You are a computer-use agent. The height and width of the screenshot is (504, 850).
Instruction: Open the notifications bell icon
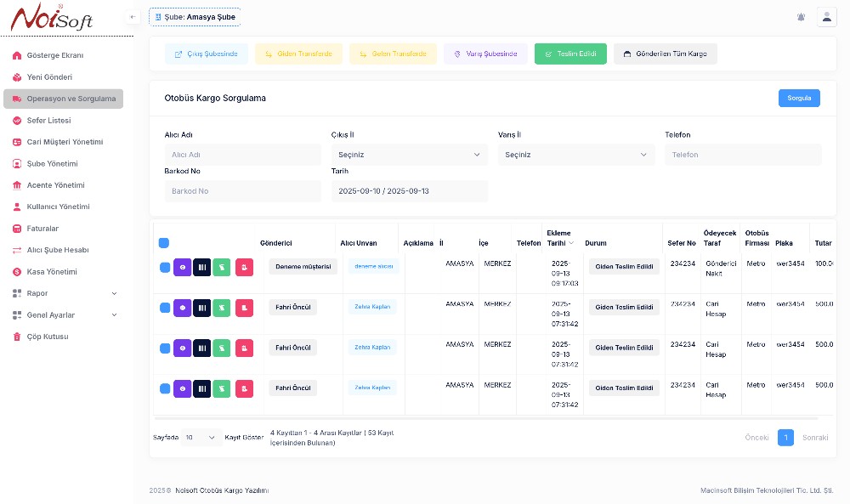coord(801,17)
